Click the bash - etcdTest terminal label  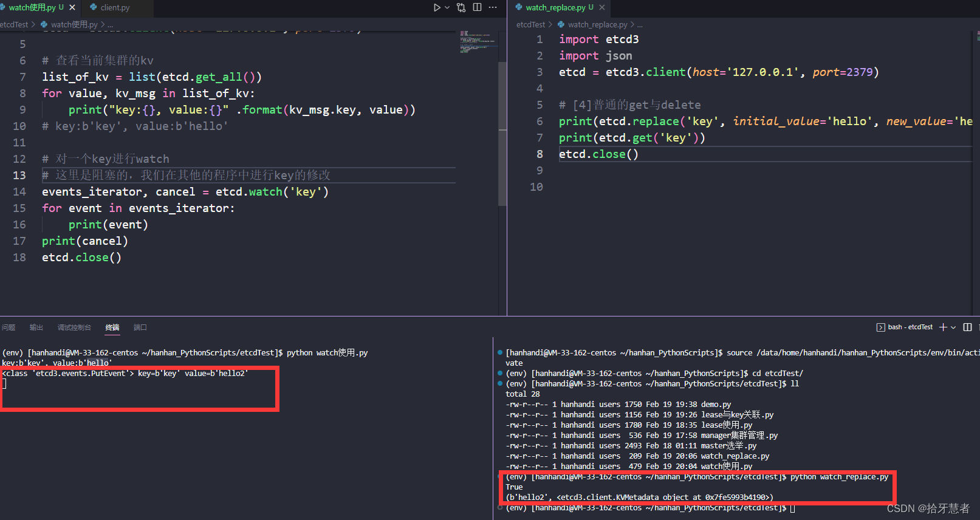click(x=910, y=327)
